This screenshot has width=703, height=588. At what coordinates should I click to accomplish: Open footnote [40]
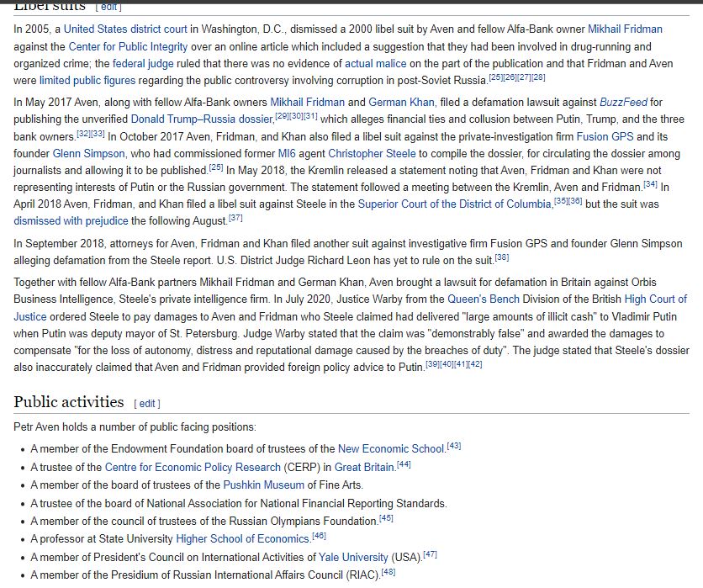[447, 364]
